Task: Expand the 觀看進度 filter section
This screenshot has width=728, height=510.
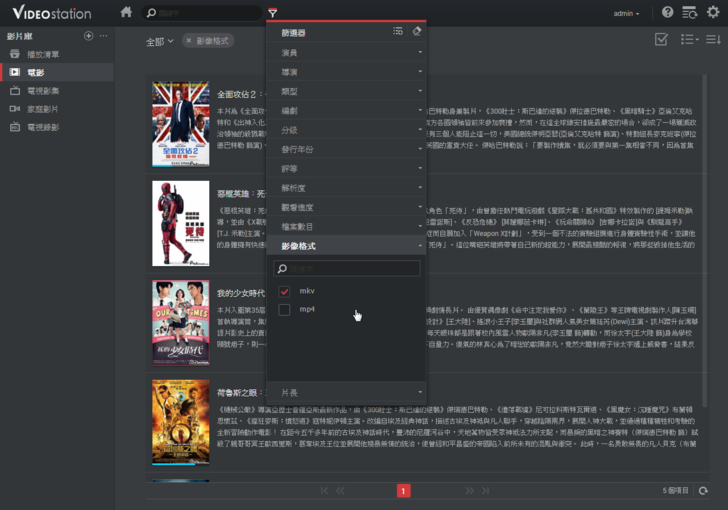Action: tap(346, 207)
